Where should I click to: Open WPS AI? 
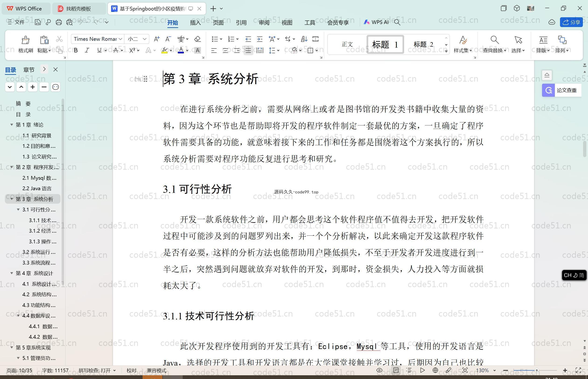click(x=376, y=22)
